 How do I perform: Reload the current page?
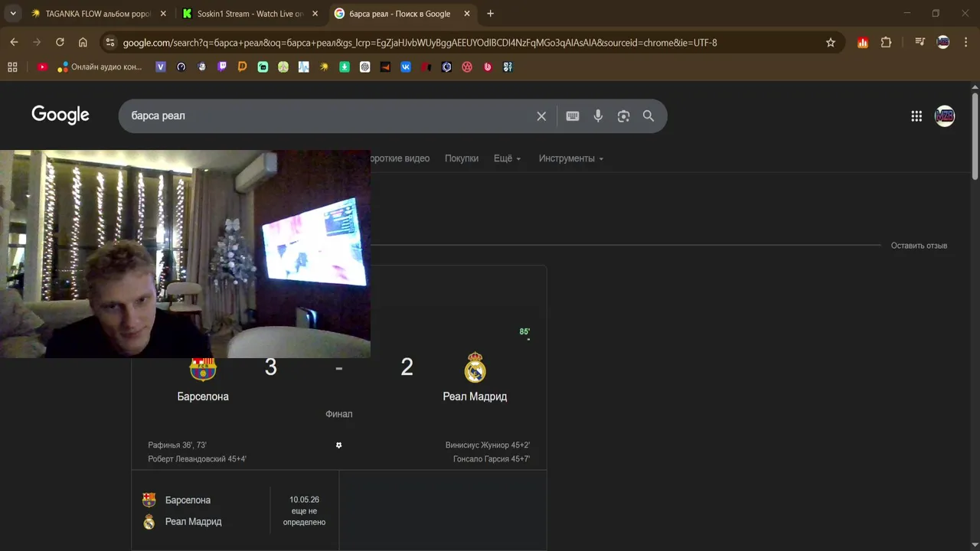[60, 42]
